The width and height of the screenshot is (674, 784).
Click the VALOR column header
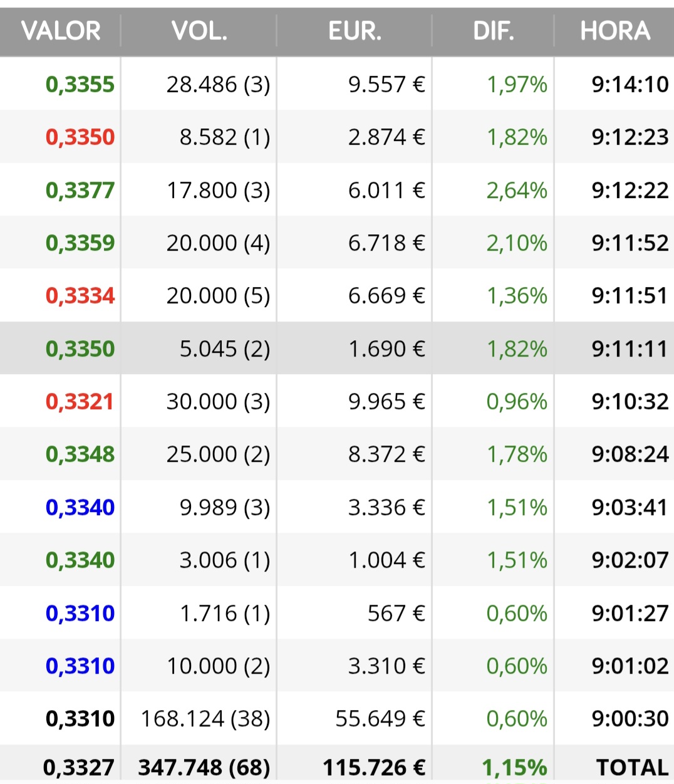pos(61,31)
